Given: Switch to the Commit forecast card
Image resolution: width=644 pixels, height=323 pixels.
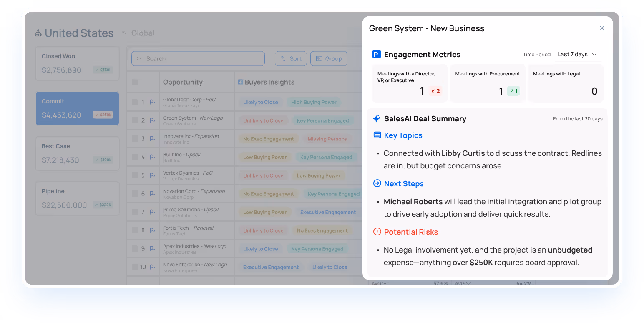Looking at the screenshot, I should pos(77,108).
